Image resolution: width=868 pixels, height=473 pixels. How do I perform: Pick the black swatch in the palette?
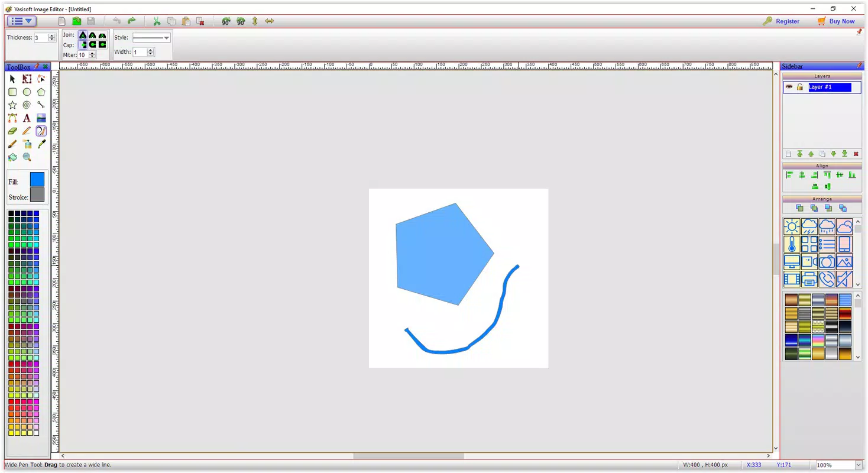(11, 213)
